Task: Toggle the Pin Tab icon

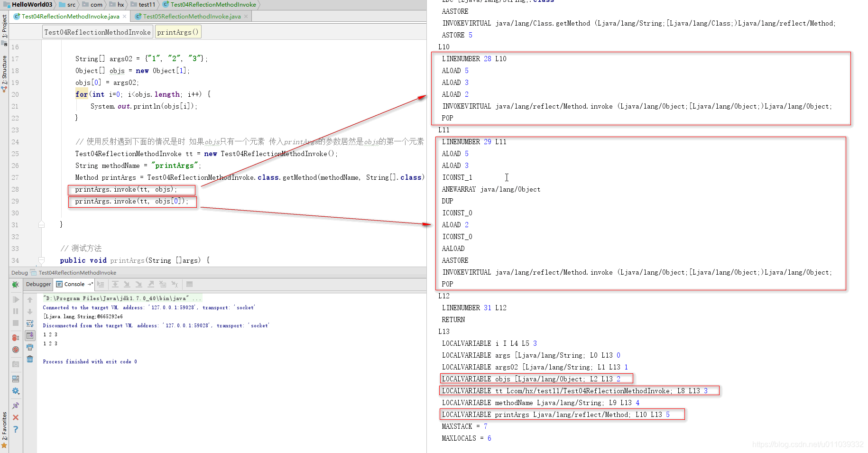Action: tap(16, 406)
